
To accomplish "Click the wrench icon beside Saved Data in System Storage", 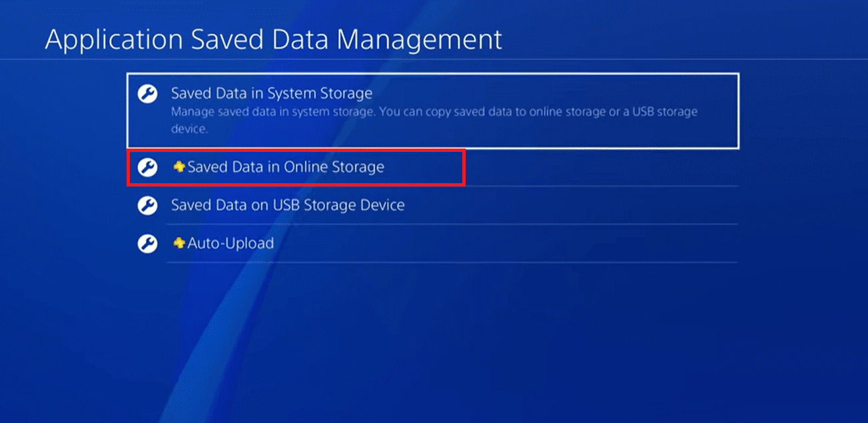I will pyautogui.click(x=147, y=93).
